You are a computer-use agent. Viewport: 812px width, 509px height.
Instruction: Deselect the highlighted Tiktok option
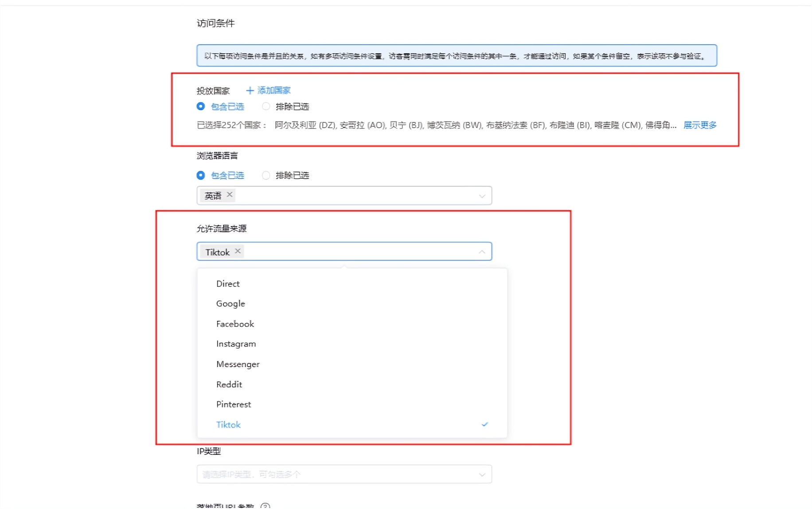(352, 425)
